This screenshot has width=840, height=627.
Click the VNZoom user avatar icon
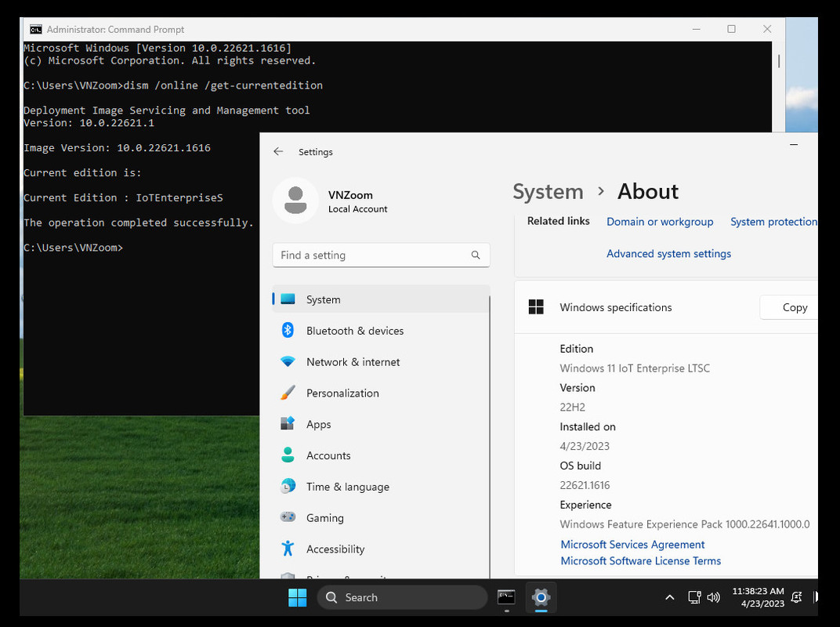295,201
